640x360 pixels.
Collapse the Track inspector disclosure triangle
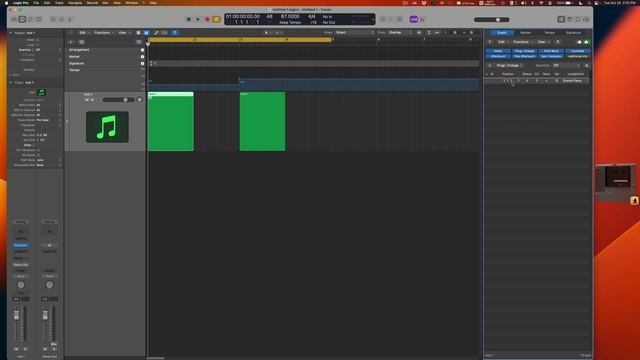click(x=11, y=82)
